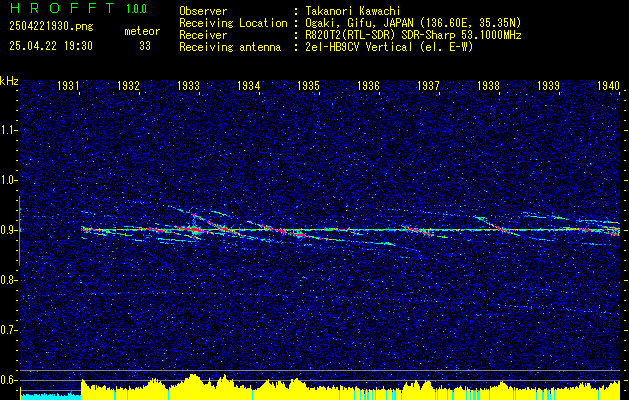The width and height of the screenshot is (629, 400).
Task: Click the Receiver field label
Action: coord(203,35)
